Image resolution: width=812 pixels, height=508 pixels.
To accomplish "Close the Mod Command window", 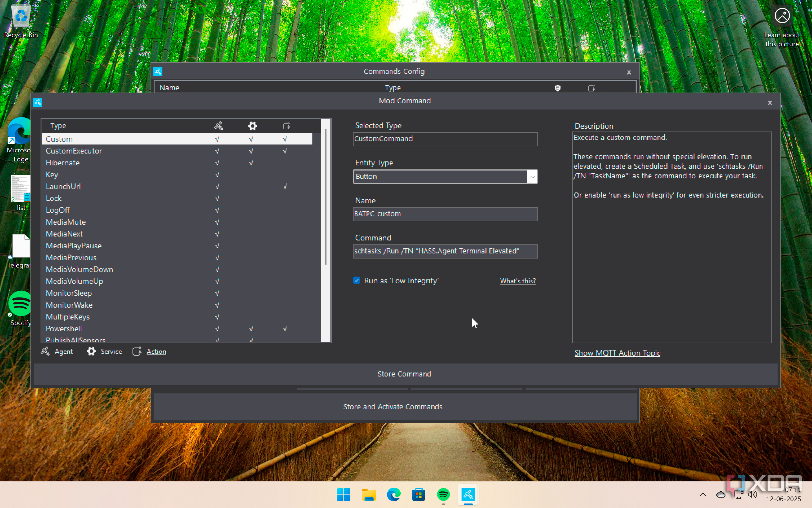I will [x=770, y=102].
